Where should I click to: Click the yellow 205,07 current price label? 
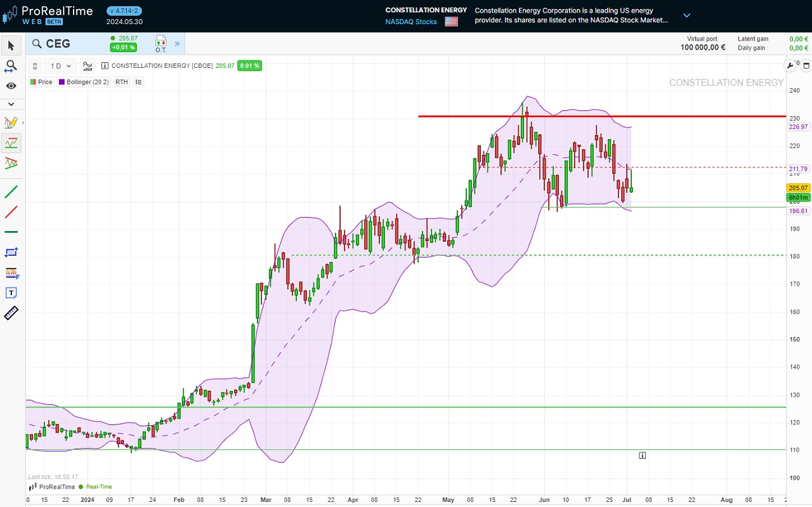coord(798,188)
